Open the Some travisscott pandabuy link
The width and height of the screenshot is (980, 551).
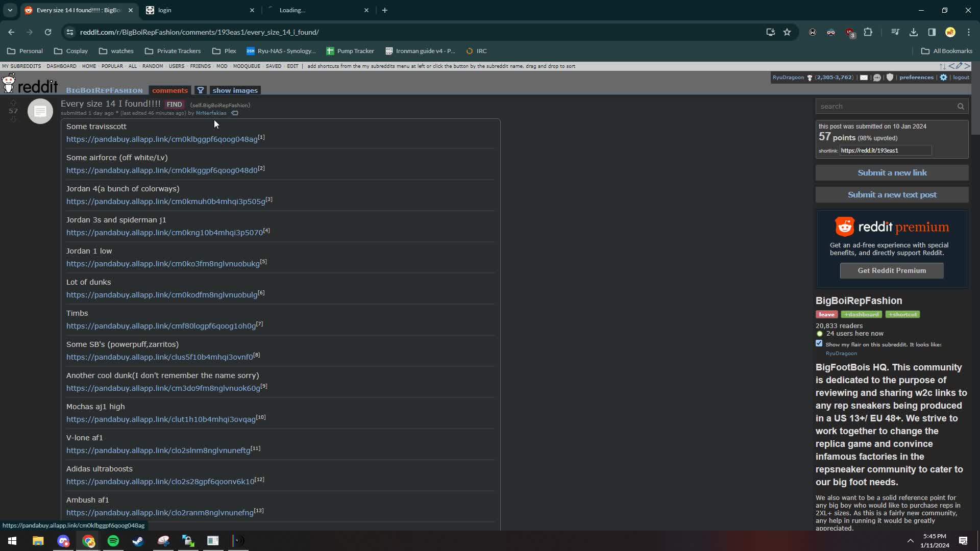pyautogui.click(x=162, y=139)
